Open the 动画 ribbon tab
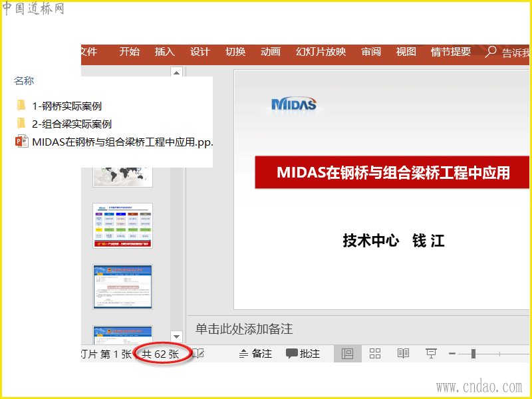 pyautogui.click(x=271, y=52)
